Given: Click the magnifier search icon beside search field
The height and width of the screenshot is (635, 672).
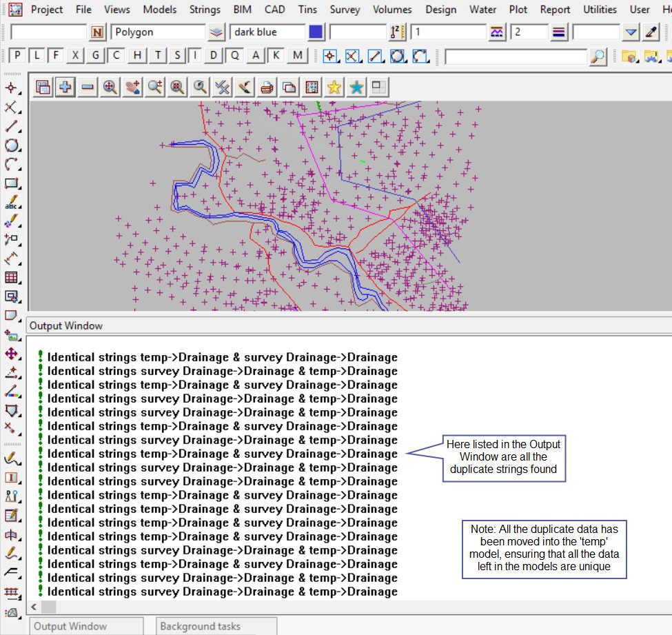Looking at the screenshot, I should coord(598,57).
